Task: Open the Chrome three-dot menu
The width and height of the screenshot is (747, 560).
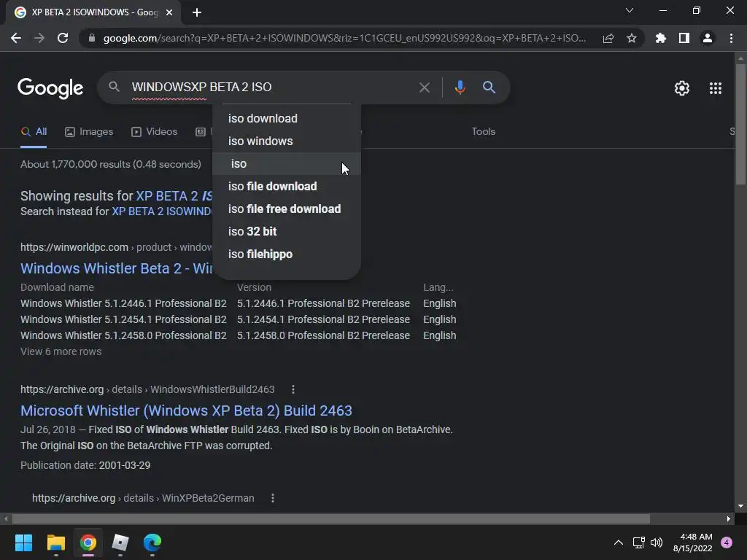Action: coord(731,38)
